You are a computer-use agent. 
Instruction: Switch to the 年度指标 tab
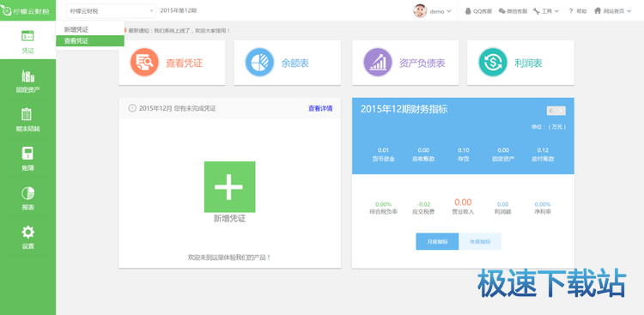tap(480, 241)
